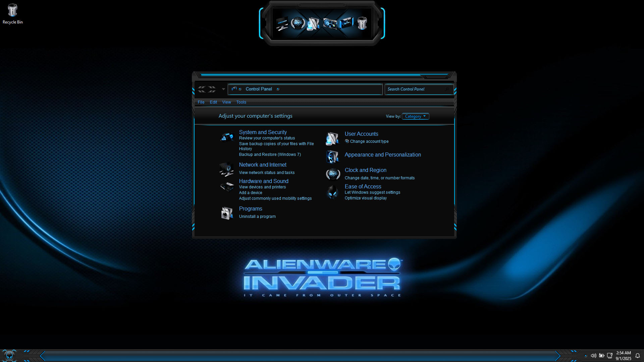The width and height of the screenshot is (644, 362).
Task: Click the volume speaker icon in system tray
Action: pos(593,356)
